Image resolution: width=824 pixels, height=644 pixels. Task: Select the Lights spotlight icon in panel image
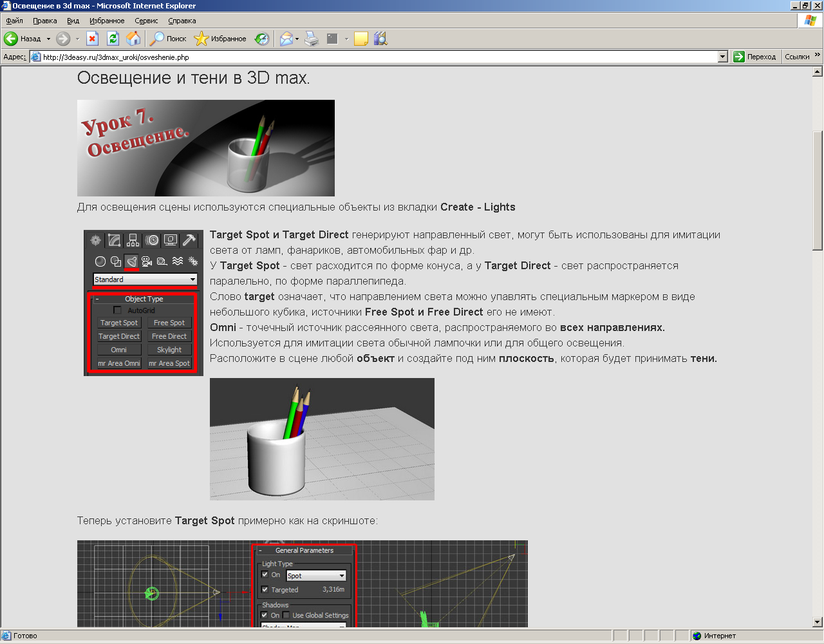click(131, 261)
